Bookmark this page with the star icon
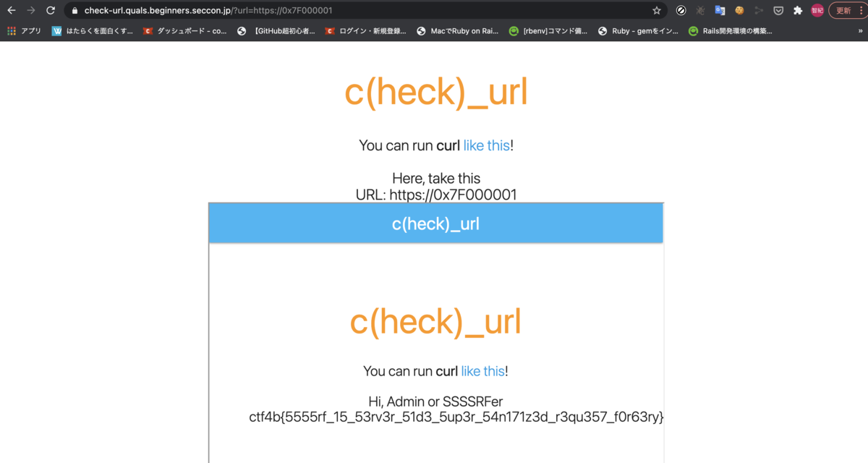 pyautogui.click(x=657, y=11)
